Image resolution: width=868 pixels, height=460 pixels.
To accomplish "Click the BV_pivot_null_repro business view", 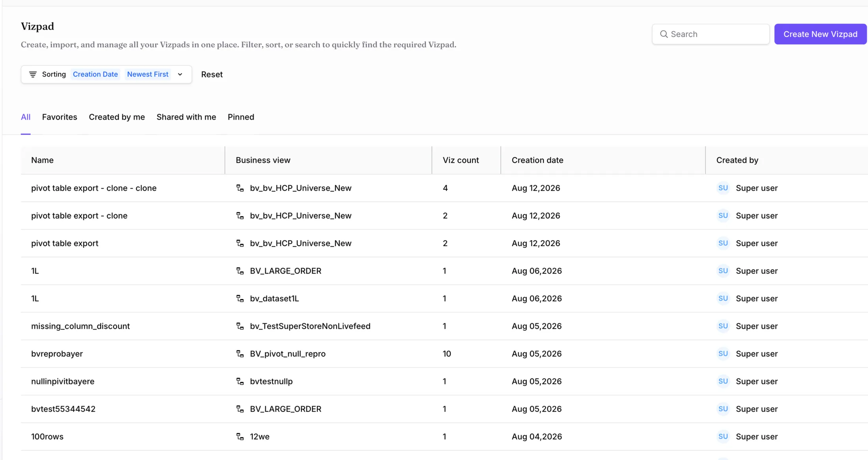I will pyautogui.click(x=288, y=354).
